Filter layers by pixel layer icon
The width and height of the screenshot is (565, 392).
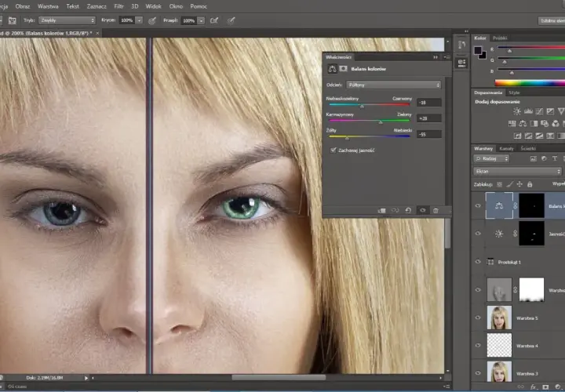click(534, 158)
